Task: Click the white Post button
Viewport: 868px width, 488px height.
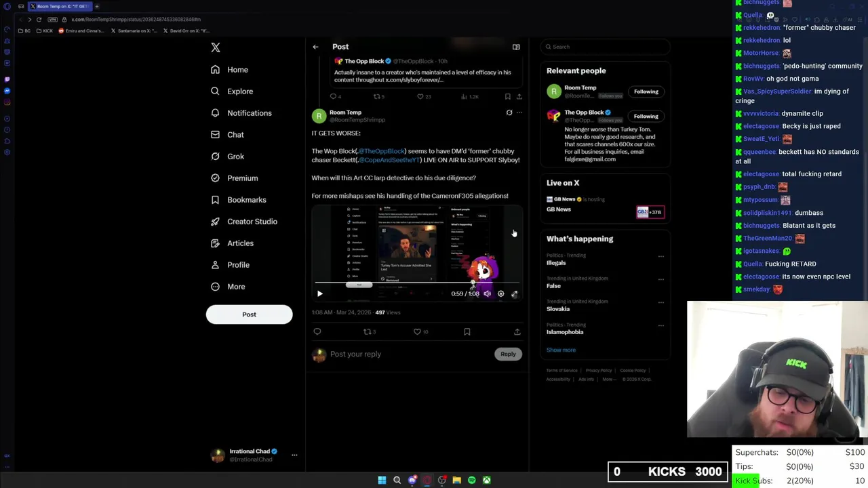Action: [249, 314]
